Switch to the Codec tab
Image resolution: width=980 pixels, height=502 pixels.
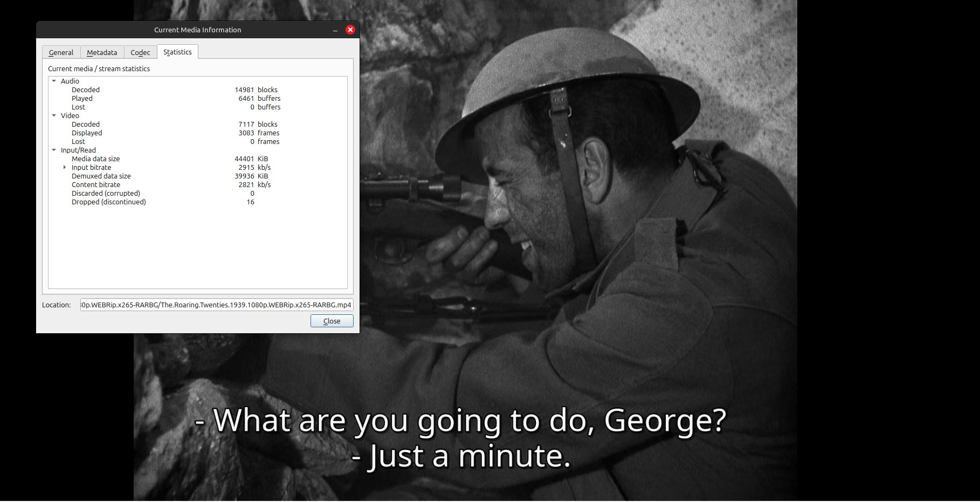[140, 52]
